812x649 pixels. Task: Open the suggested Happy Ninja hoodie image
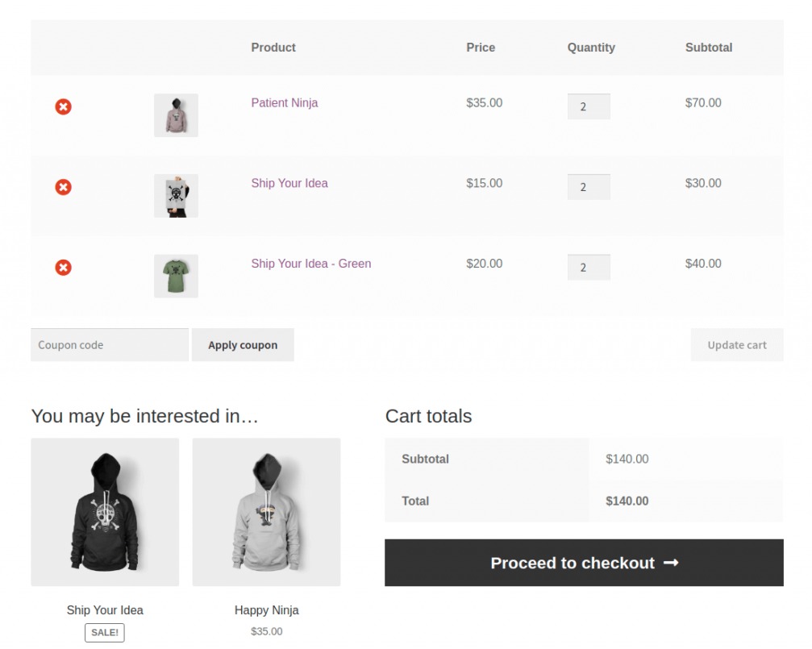click(x=267, y=512)
